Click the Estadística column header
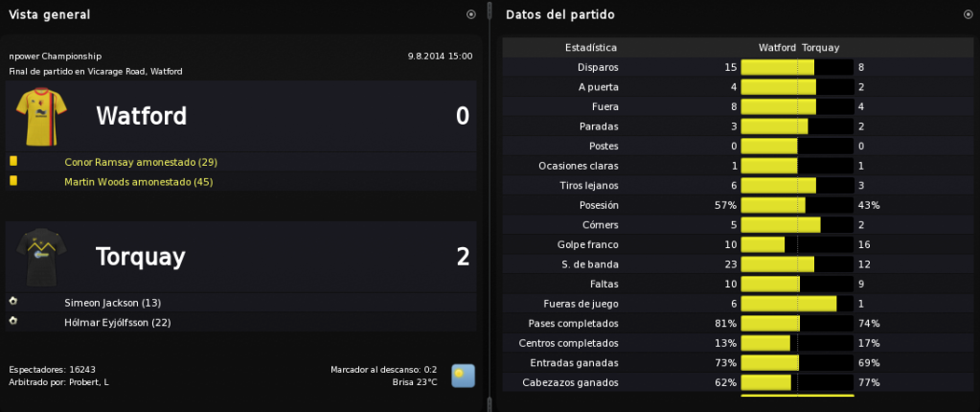 click(591, 48)
